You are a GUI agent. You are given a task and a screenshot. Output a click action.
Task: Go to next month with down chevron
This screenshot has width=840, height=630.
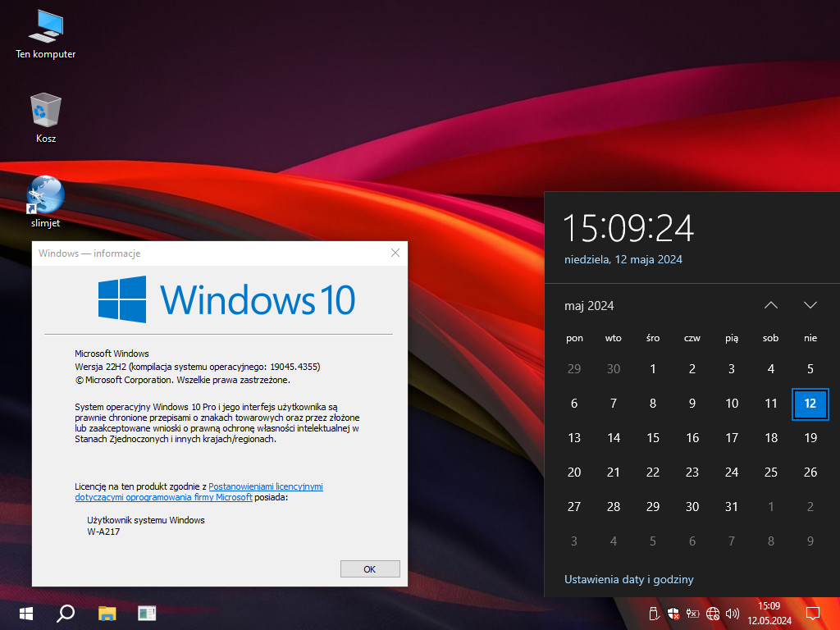(810, 305)
